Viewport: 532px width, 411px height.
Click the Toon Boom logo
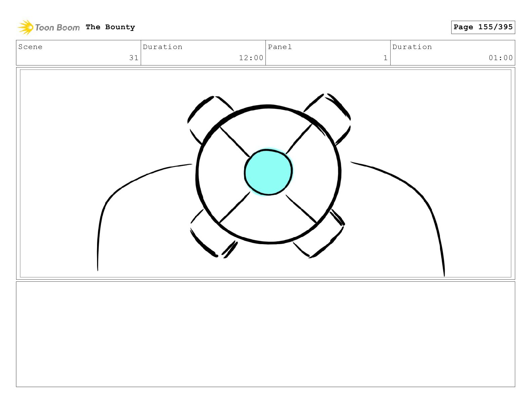(49, 27)
